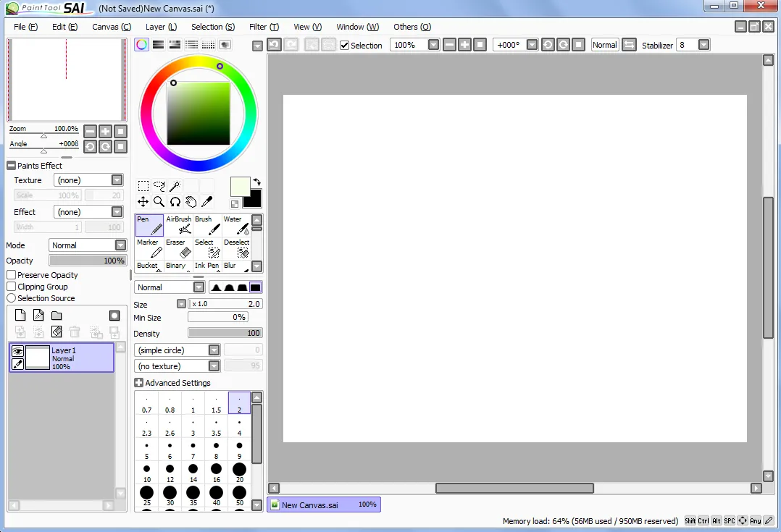
Task: Click the canvas horizontal scrollbar
Action: (514, 488)
